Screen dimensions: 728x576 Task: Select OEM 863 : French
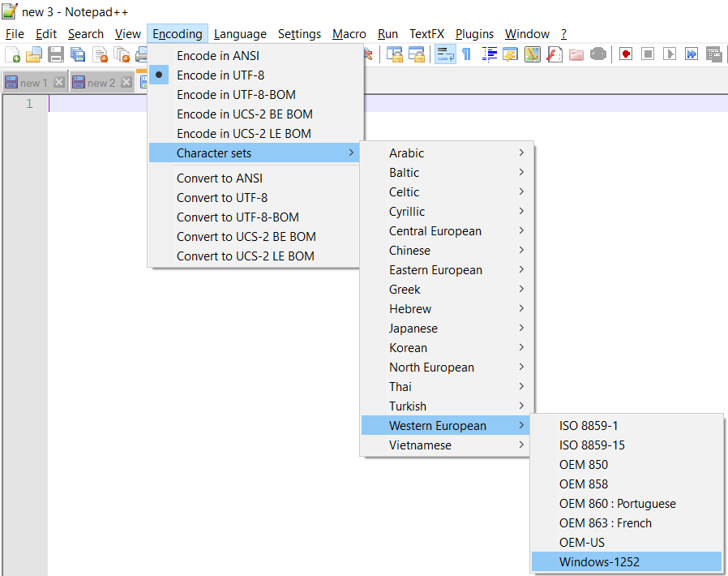627,523
